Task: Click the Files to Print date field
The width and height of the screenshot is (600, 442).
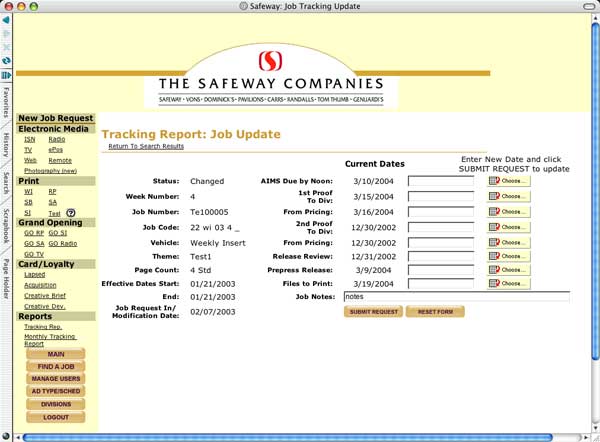Action: [x=441, y=284]
